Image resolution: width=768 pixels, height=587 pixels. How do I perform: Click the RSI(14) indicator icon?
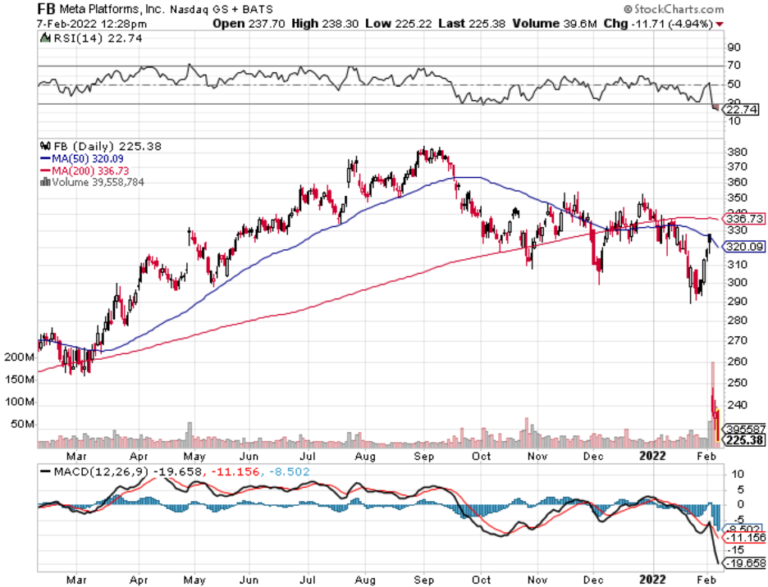pyautogui.click(x=45, y=38)
